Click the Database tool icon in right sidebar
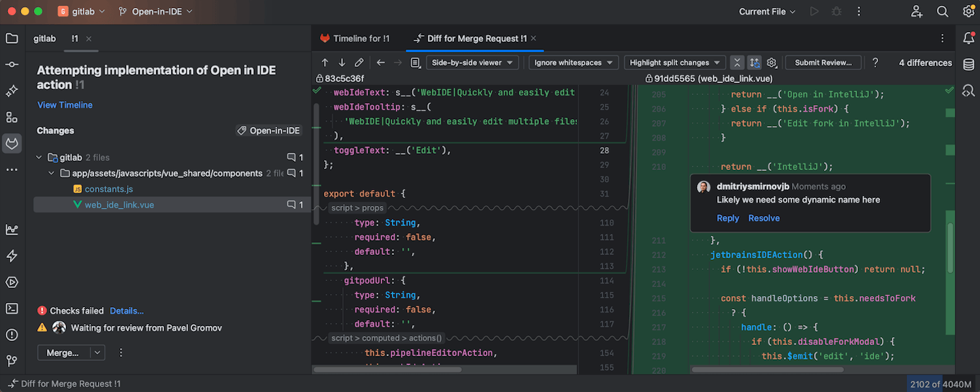The width and height of the screenshot is (980, 392). click(968, 65)
